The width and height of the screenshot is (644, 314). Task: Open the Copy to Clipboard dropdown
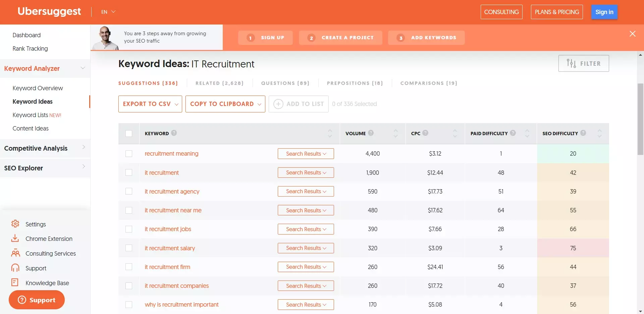pos(225,104)
